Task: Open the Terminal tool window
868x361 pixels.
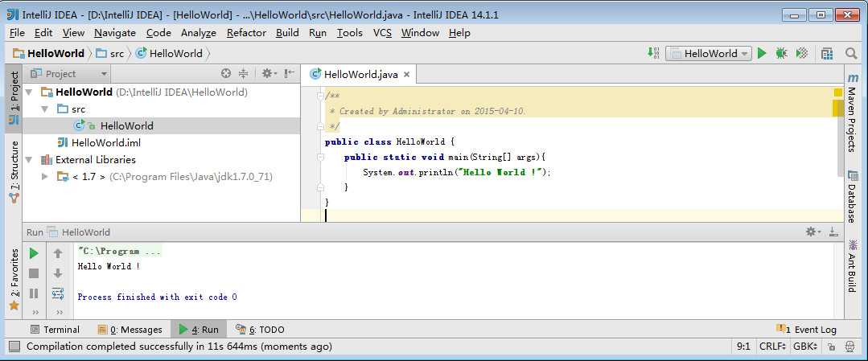Action: [x=55, y=330]
